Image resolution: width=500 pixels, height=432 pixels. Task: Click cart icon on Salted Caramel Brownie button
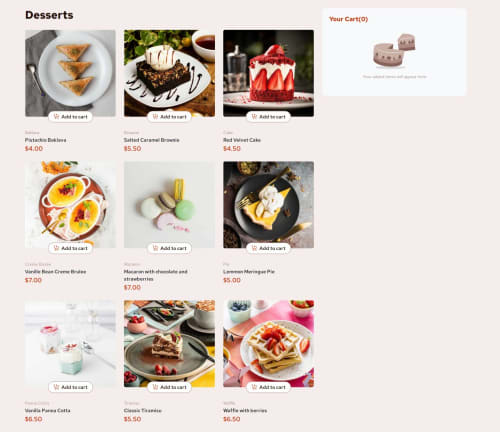[155, 117]
